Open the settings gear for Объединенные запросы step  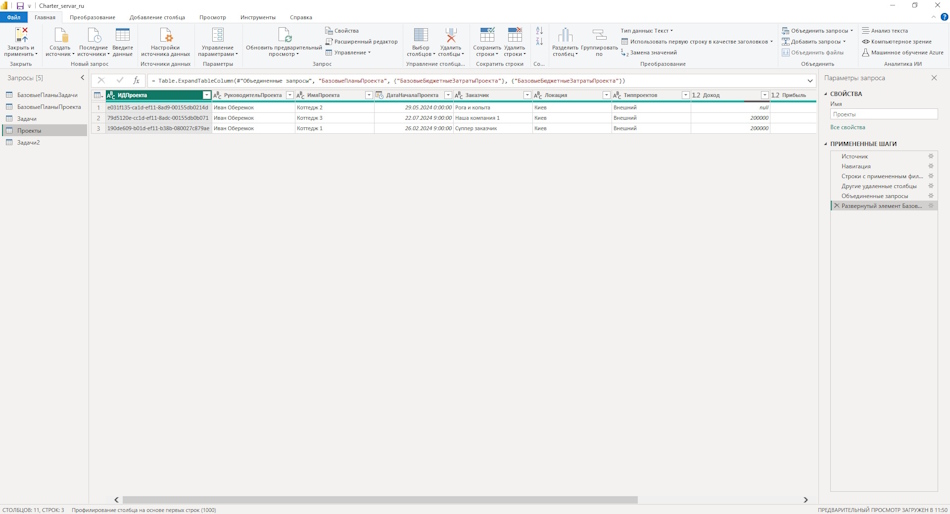931,196
